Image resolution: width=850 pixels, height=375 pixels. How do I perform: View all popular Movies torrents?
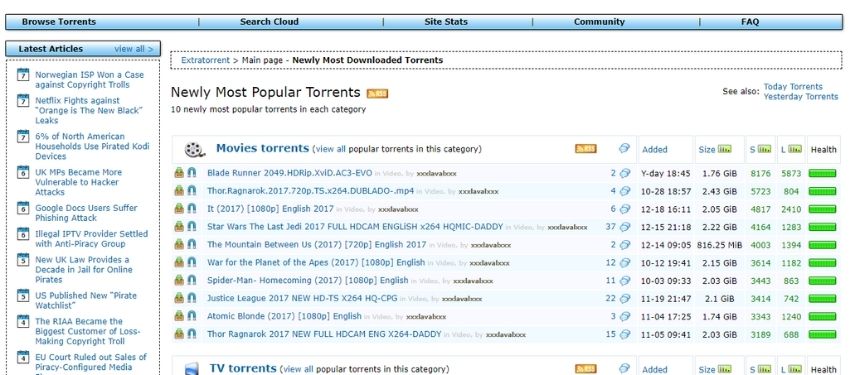click(330, 149)
